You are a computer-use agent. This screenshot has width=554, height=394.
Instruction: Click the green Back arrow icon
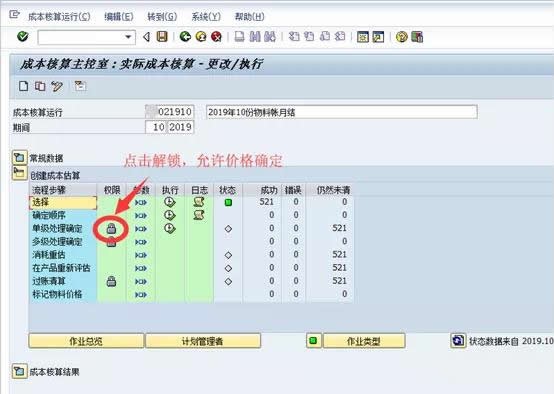(185, 36)
